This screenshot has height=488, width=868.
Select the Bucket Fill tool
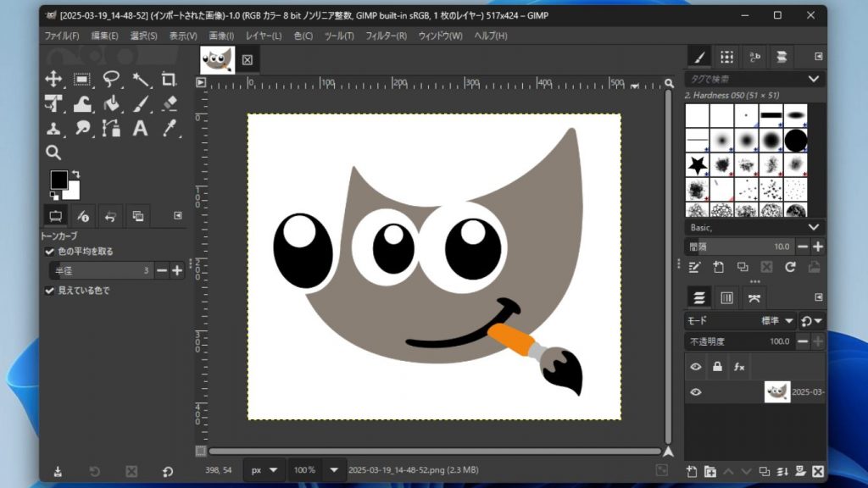pyautogui.click(x=111, y=103)
